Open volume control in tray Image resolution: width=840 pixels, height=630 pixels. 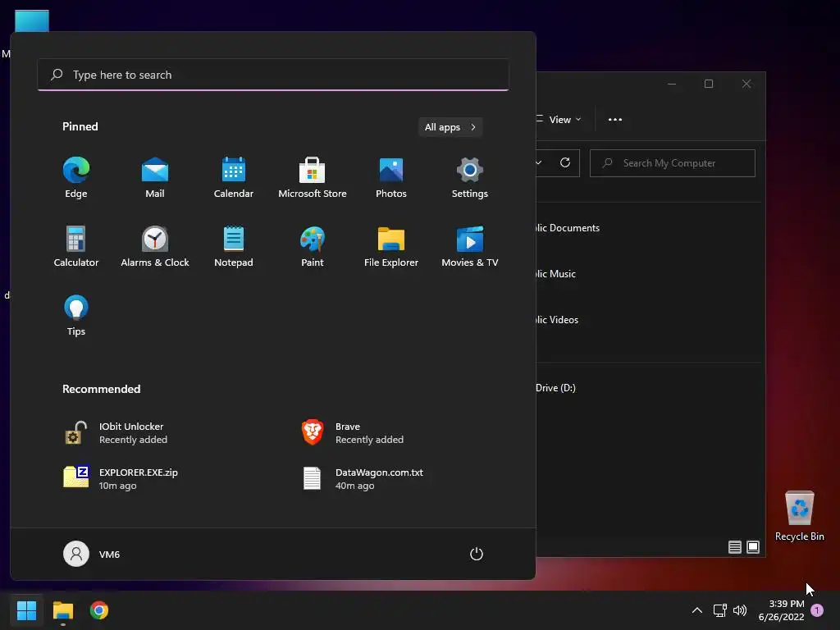pyautogui.click(x=740, y=610)
